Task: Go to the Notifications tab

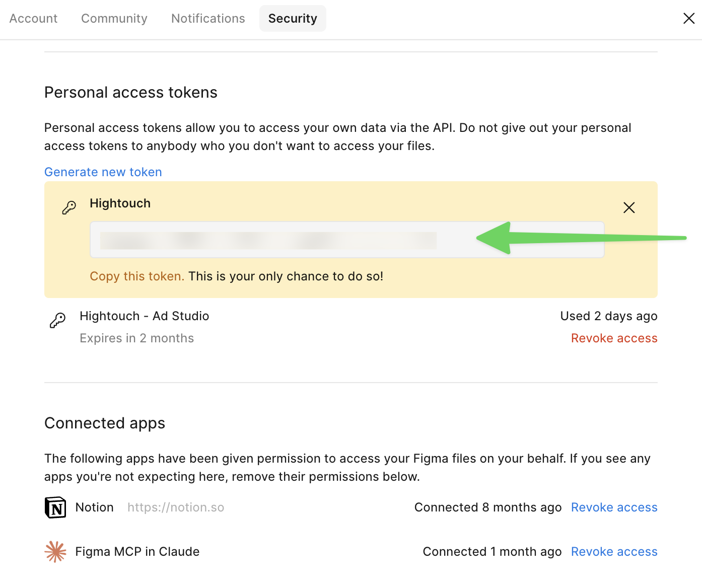Action: [208, 19]
